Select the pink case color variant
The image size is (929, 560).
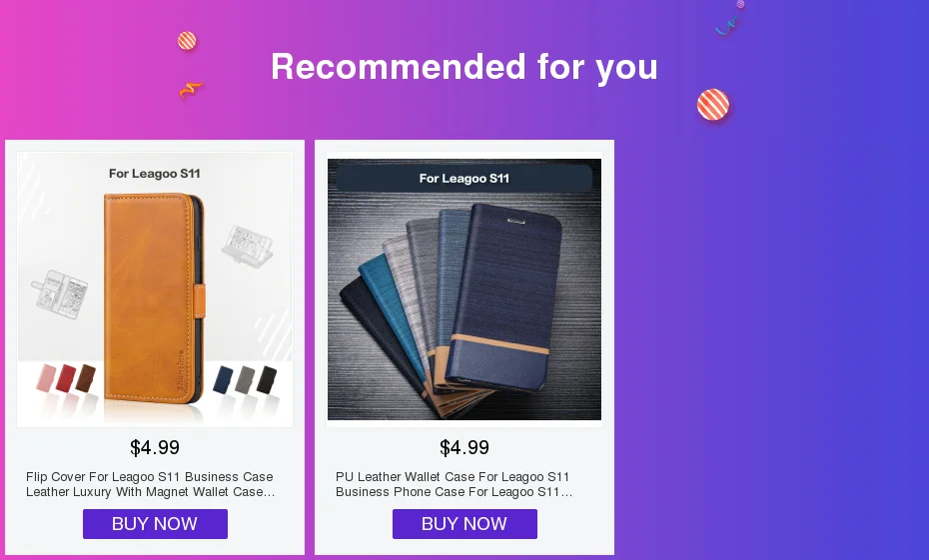pyautogui.click(x=46, y=379)
